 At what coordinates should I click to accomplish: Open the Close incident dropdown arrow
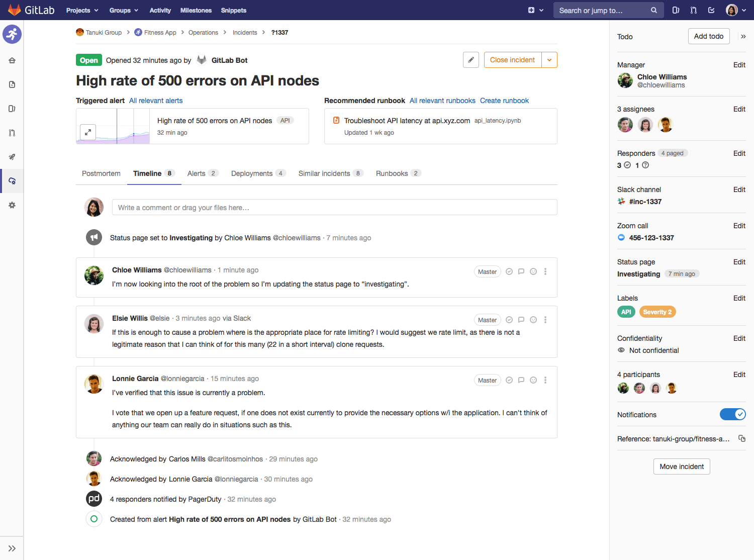pos(549,60)
